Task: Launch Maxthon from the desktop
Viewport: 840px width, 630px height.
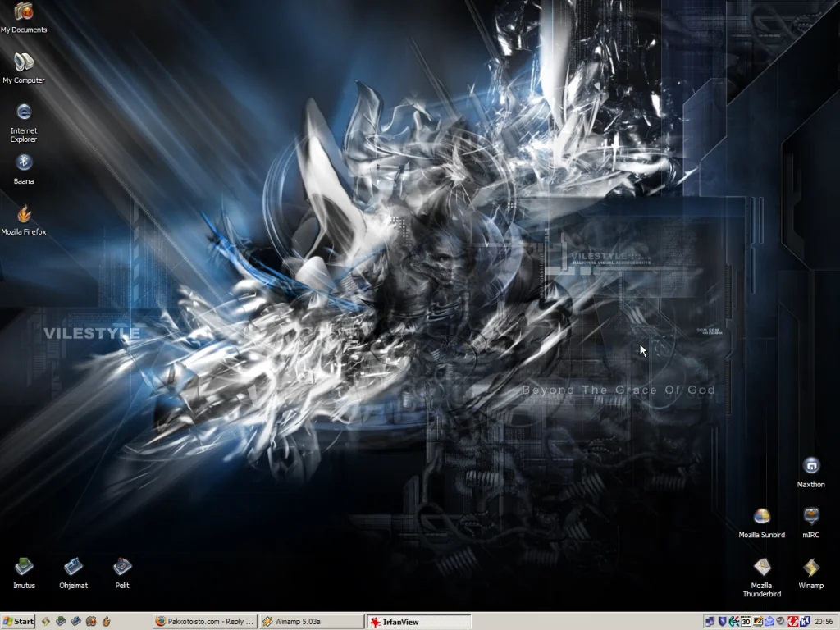Action: click(810, 466)
